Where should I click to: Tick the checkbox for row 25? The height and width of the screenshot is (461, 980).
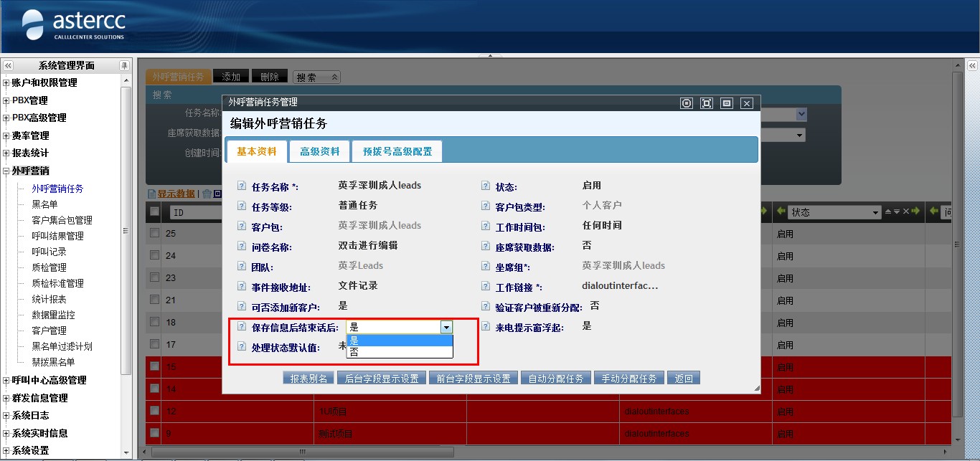154,233
